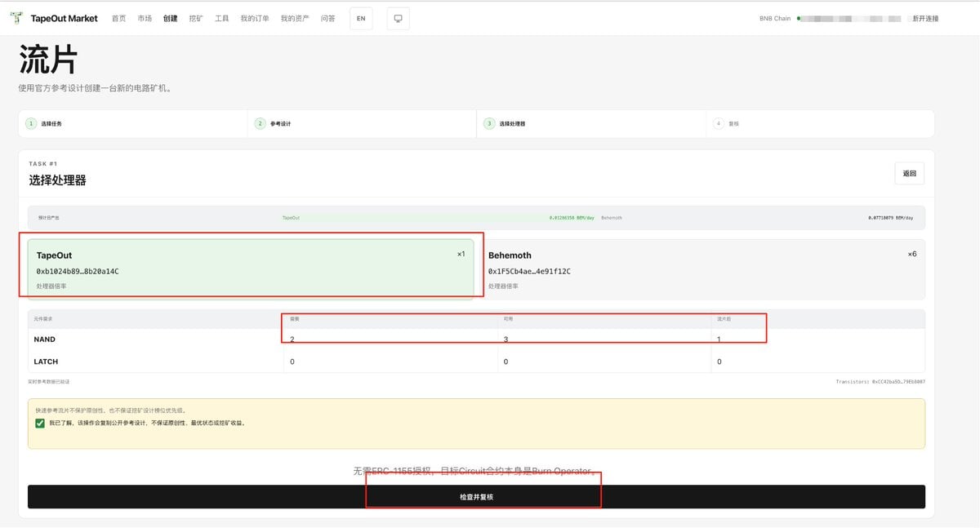The width and height of the screenshot is (980, 528).
Task: Open the 我的订单 nav item
Action: coord(256,18)
